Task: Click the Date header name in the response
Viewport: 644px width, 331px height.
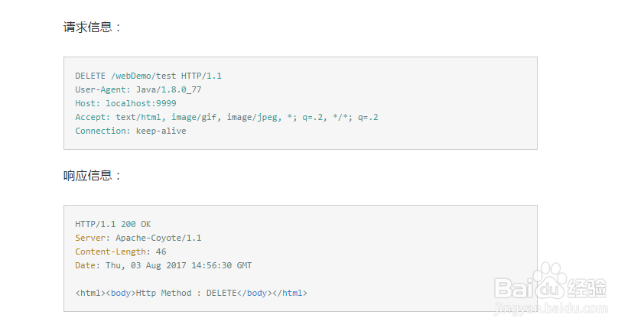Action: click(x=85, y=265)
